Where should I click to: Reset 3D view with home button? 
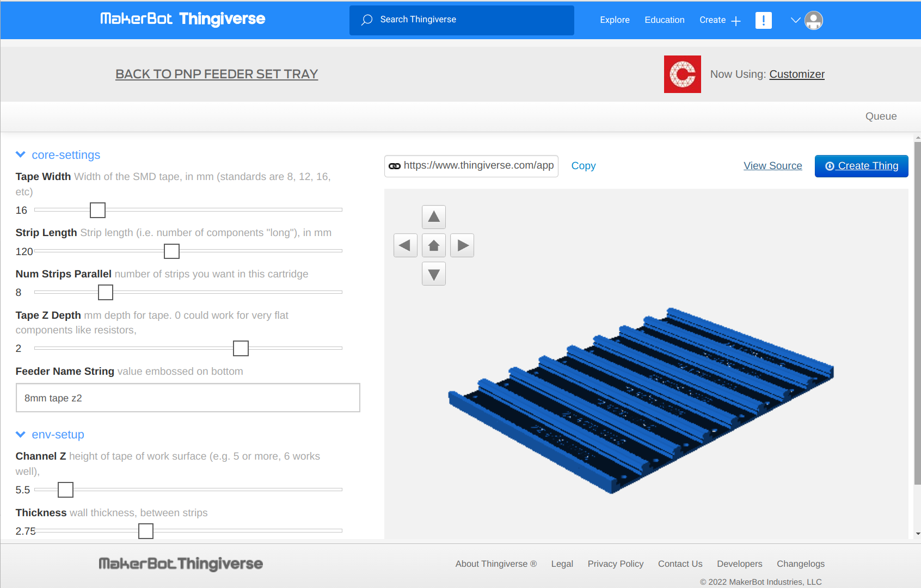point(434,245)
